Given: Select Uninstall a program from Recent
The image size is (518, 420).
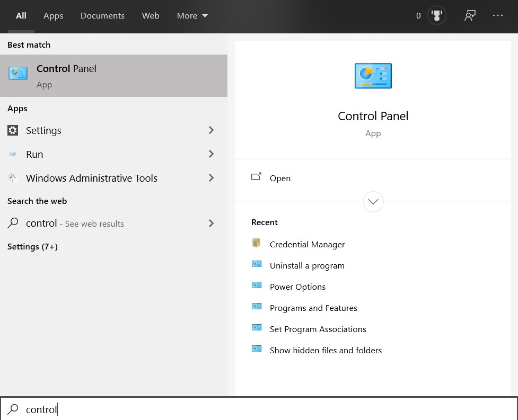Looking at the screenshot, I should click(x=307, y=265).
